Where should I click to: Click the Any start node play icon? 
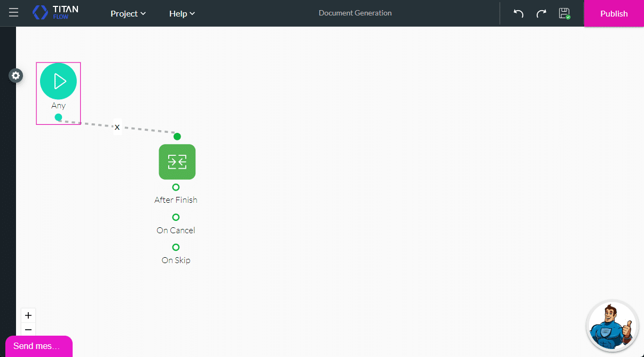pyautogui.click(x=58, y=81)
